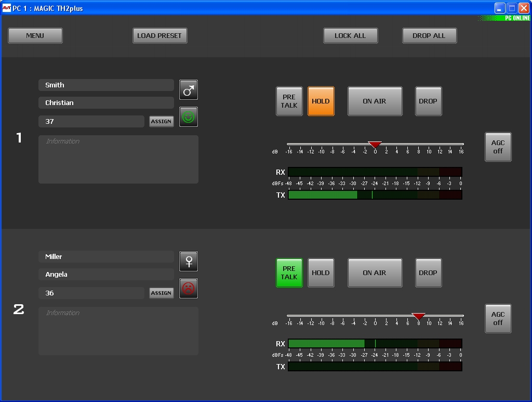The height and width of the screenshot is (402, 532).
Task: Click ASSIGN next to number 37
Action: point(162,122)
